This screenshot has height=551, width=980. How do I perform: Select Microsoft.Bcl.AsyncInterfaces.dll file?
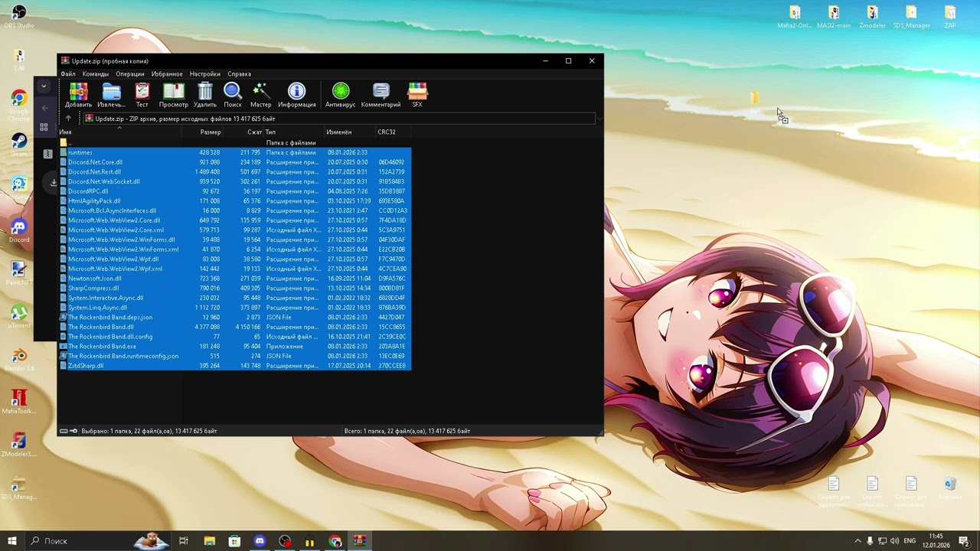click(x=235, y=210)
